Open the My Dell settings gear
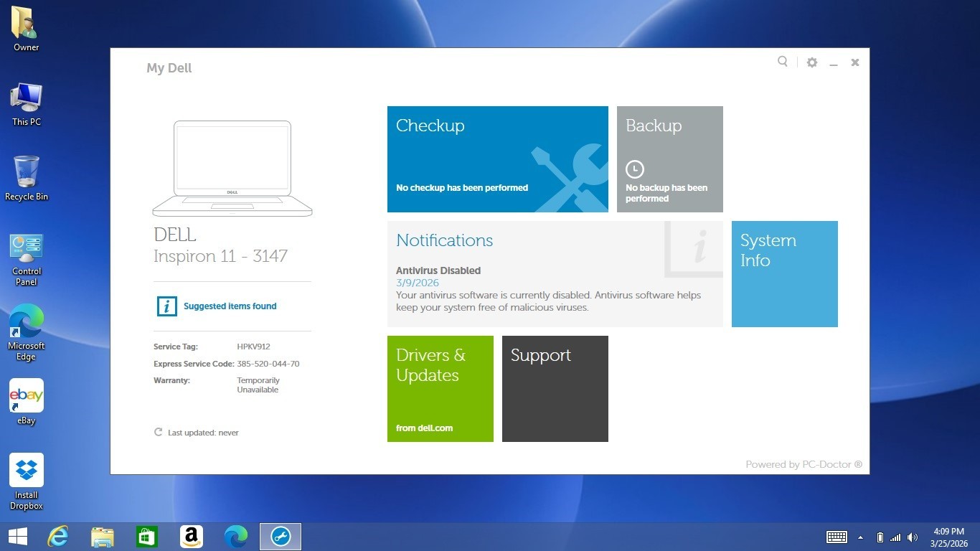 (812, 62)
